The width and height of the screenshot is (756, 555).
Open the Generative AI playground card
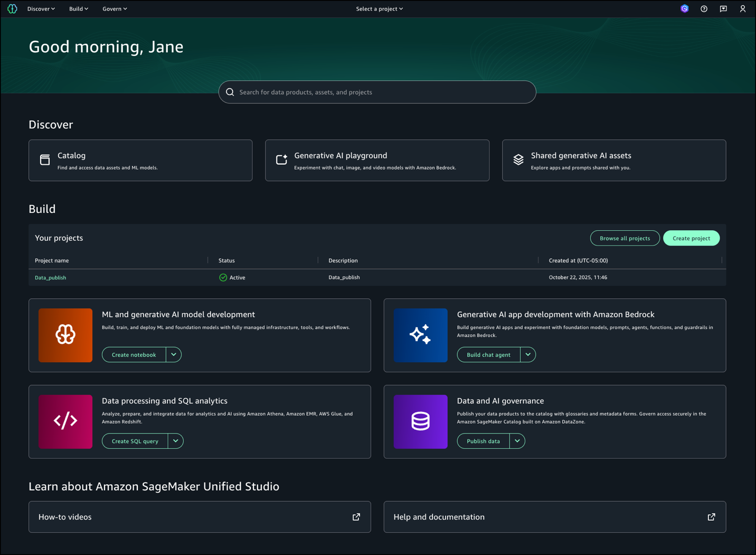click(x=377, y=161)
